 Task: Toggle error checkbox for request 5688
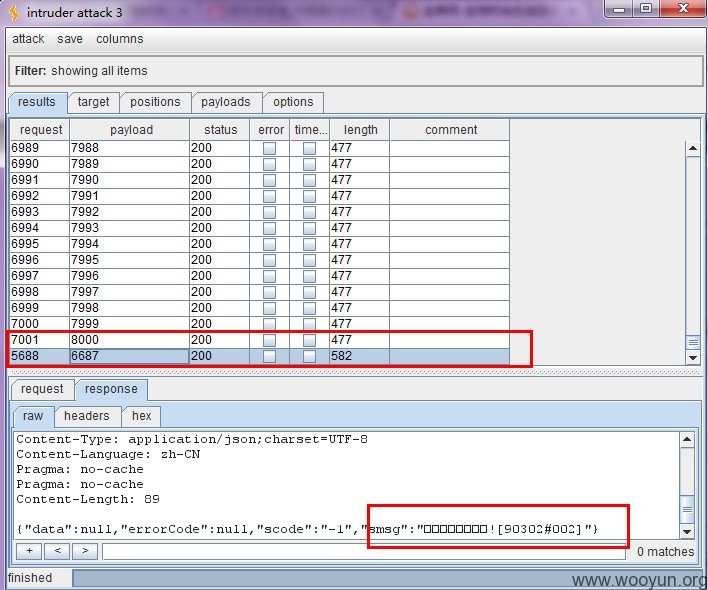(270, 356)
